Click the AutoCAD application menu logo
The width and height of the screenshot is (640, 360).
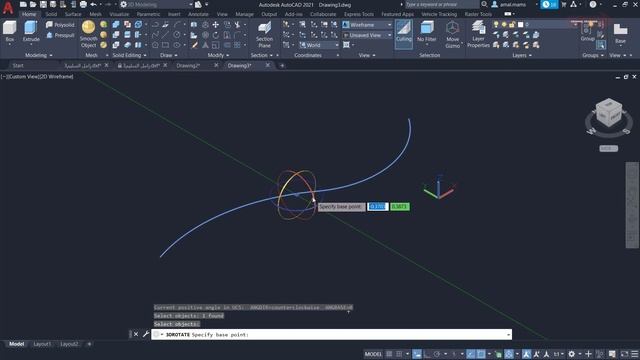pos(8,8)
